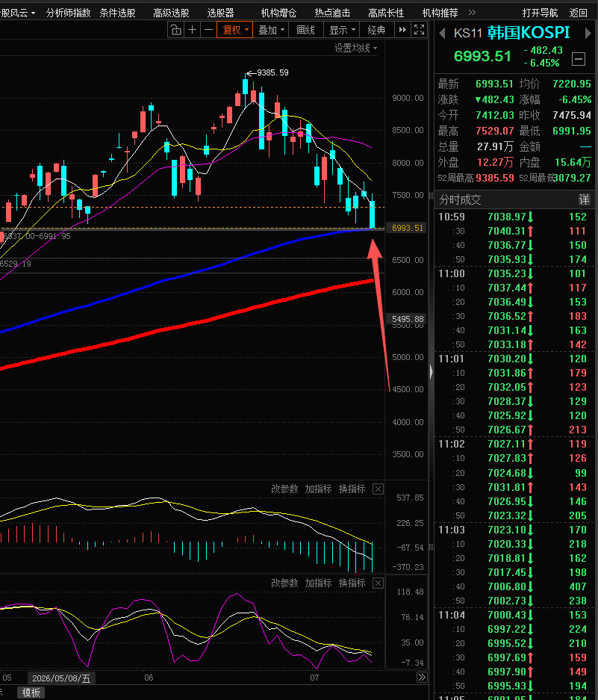Viewport: 598px width, 700px height.
Task: Close the KDJ indicator panel
Action: [x=378, y=583]
